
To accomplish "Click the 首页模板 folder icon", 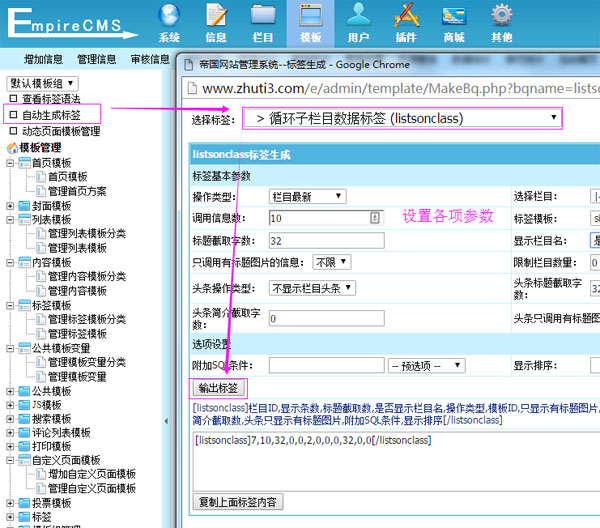I will pos(24,163).
